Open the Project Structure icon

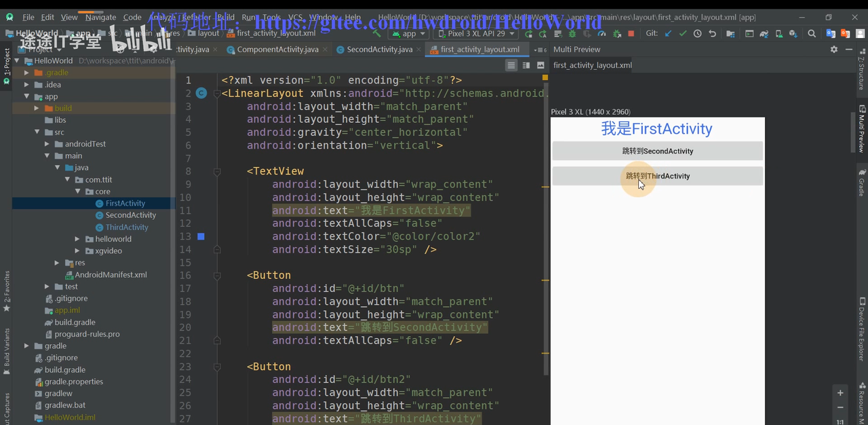[730, 33]
